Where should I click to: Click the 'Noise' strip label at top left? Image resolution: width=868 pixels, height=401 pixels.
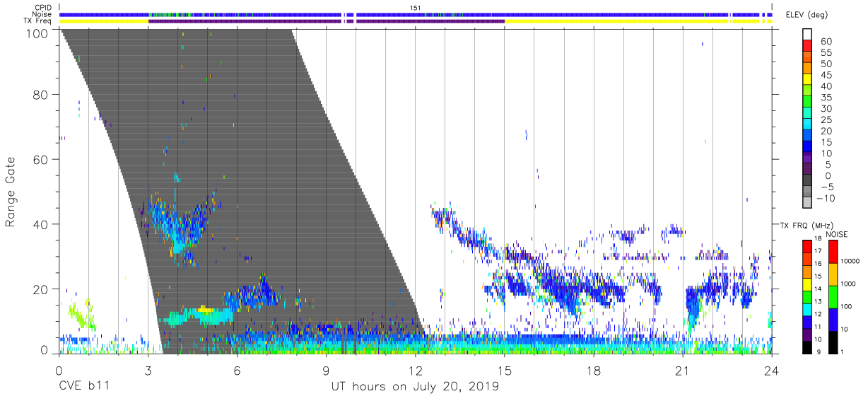coord(43,14)
